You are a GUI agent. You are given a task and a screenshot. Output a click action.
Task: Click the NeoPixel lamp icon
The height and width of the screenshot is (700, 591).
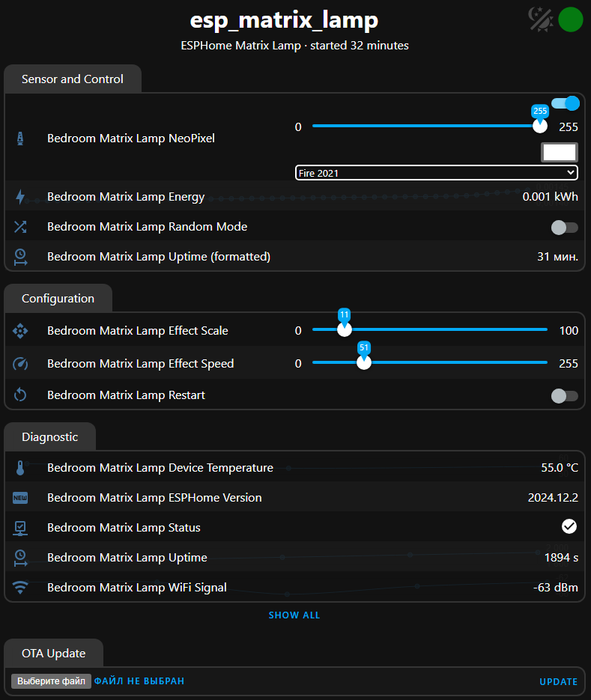tap(20, 139)
